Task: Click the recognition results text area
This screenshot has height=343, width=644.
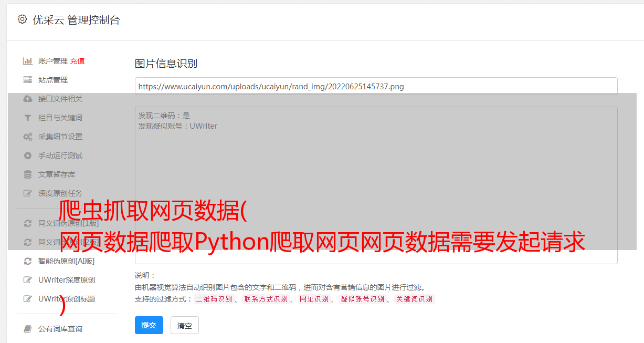Action: (x=376, y=185)
